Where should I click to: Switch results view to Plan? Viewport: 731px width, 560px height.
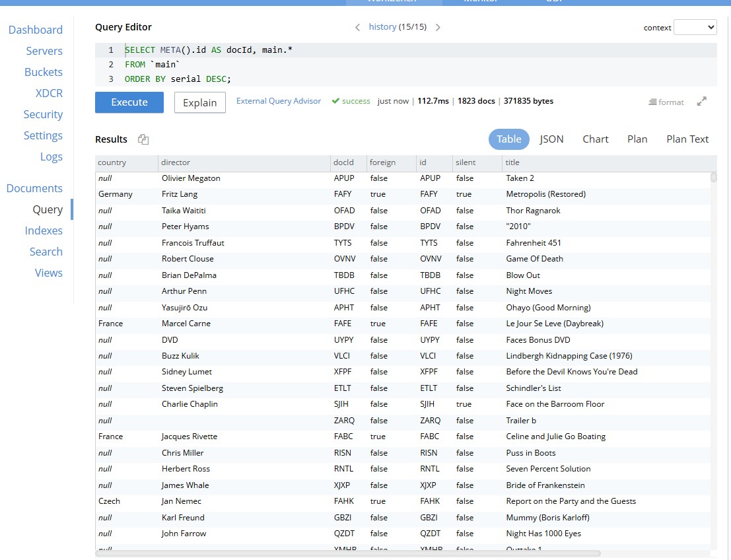tap(637, 139)
